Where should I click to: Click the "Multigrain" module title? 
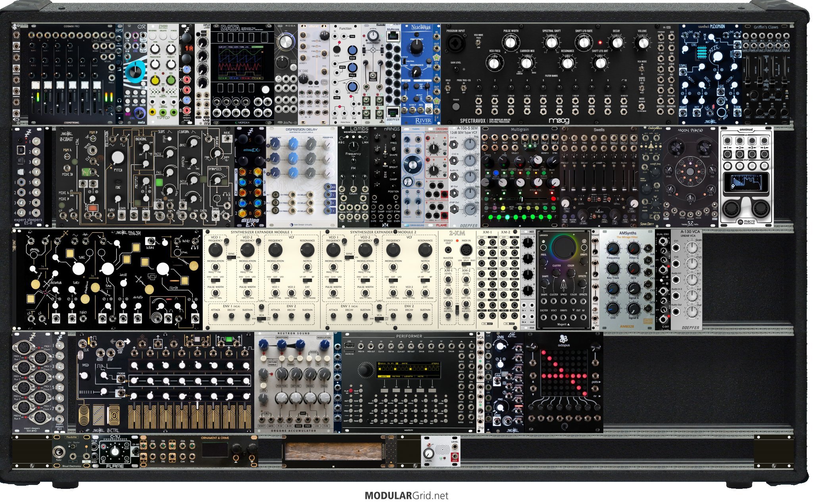pyautogui.click(x=520, y=130)
